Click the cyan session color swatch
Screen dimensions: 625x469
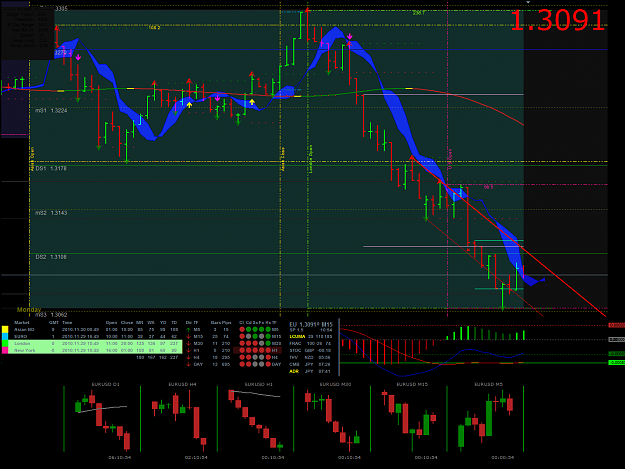pos(5,336)
